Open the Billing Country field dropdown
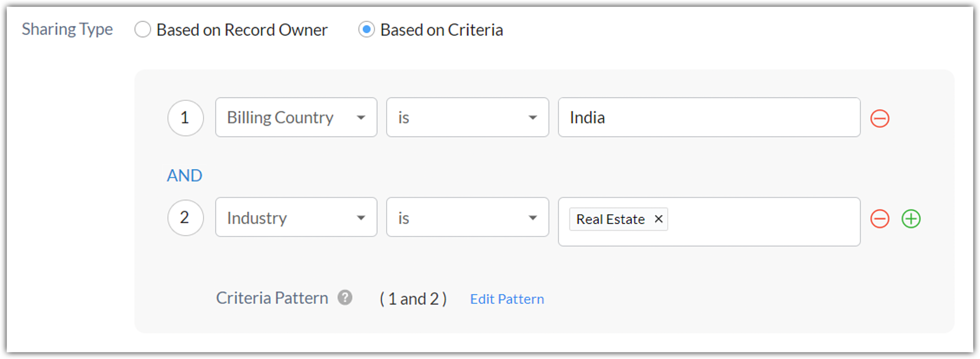Viewport: 980px width, 359px height. coord(296,118)
